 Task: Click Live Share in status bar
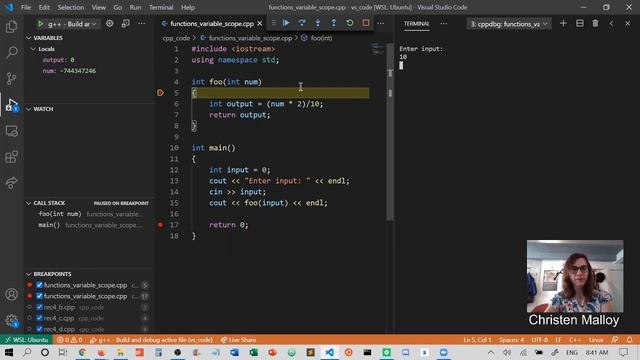[238, 340]
